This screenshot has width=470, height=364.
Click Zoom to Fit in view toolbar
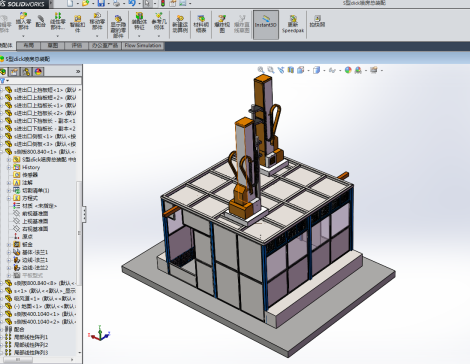pos(261,70)
